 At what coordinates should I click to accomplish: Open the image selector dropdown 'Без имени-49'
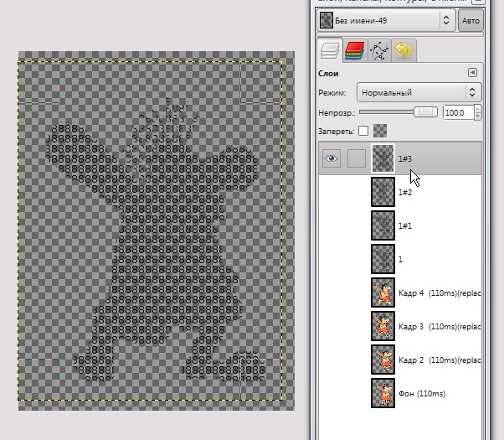point(386,21)
